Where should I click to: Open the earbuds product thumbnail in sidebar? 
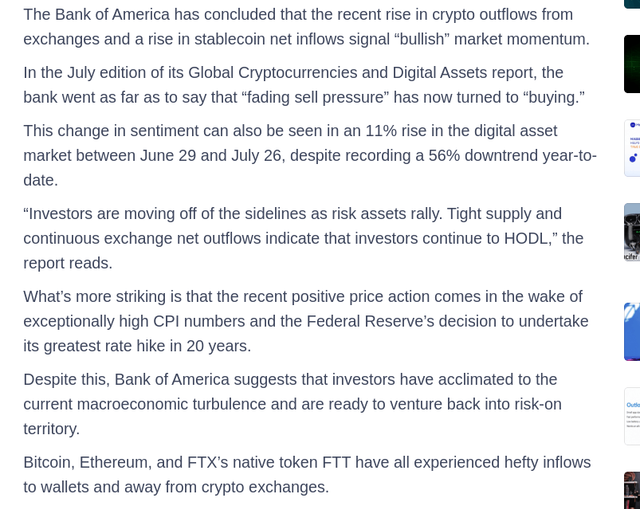click(x=632, y=232)
